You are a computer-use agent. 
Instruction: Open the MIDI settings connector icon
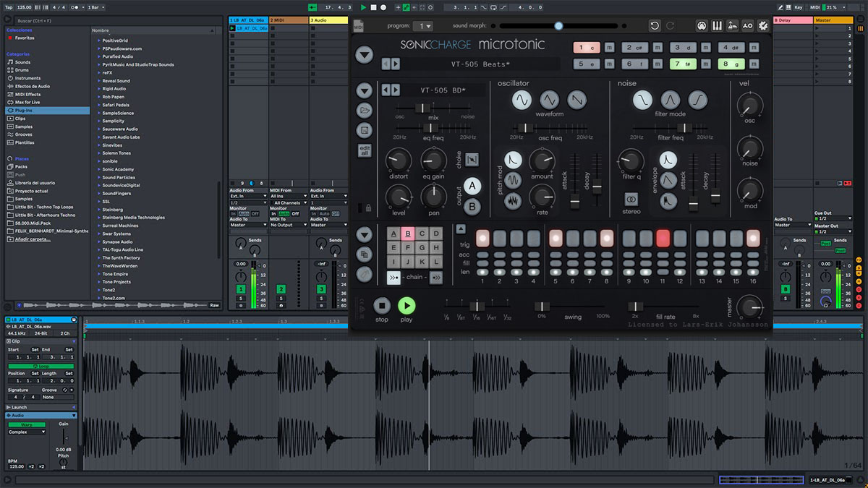702,26
